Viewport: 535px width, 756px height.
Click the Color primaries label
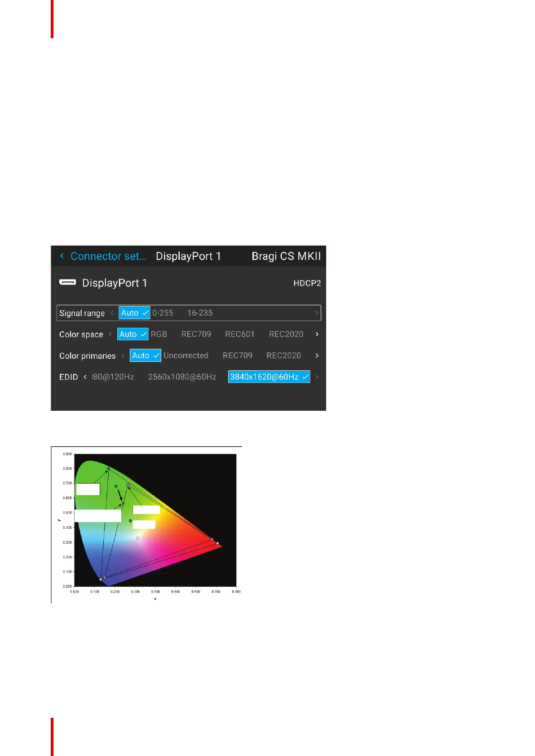click(x=87, y=356)
